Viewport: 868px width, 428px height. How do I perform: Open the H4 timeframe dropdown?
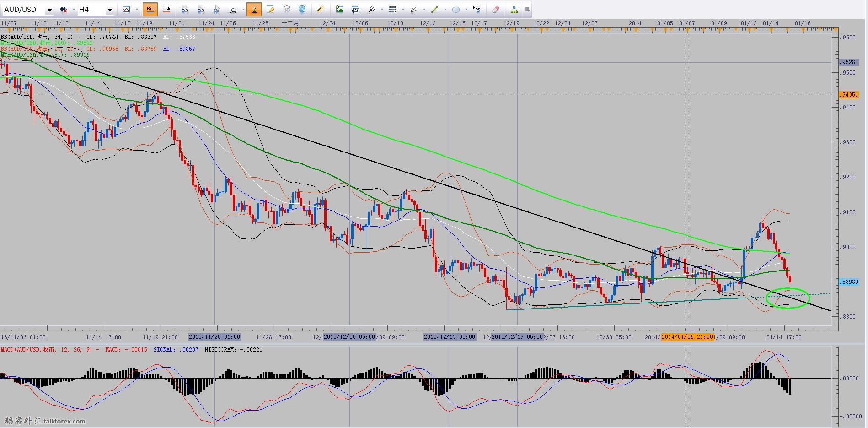[110, 10]
